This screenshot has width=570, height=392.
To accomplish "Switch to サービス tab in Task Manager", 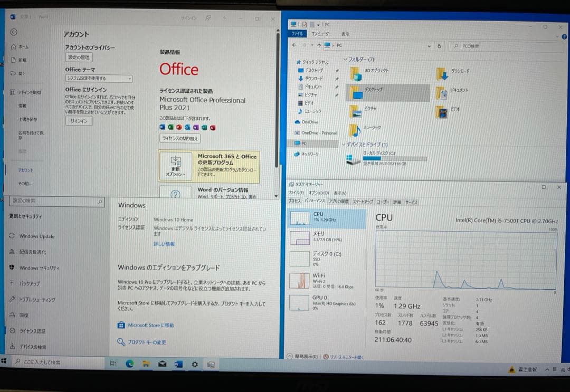I will click(412, 202).
